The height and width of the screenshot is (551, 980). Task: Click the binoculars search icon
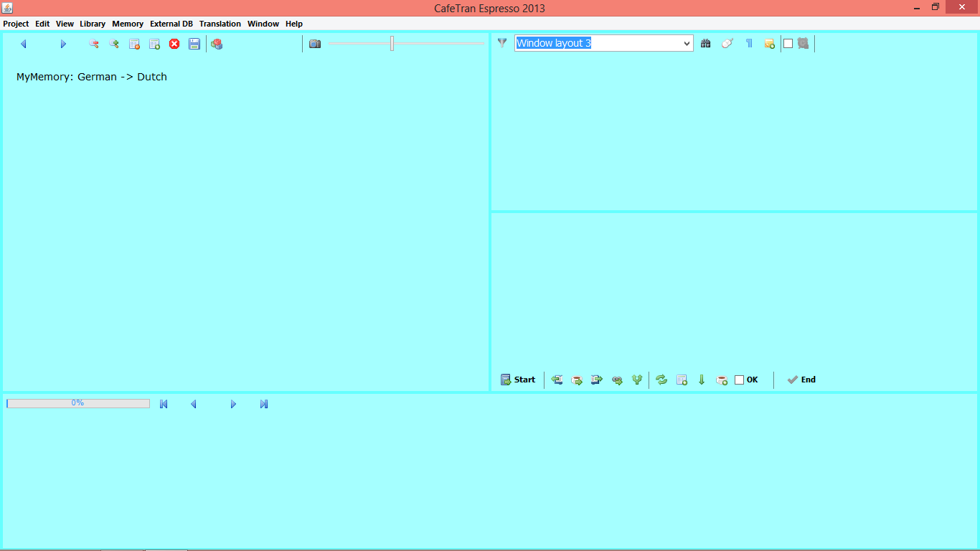coord(706,43)
